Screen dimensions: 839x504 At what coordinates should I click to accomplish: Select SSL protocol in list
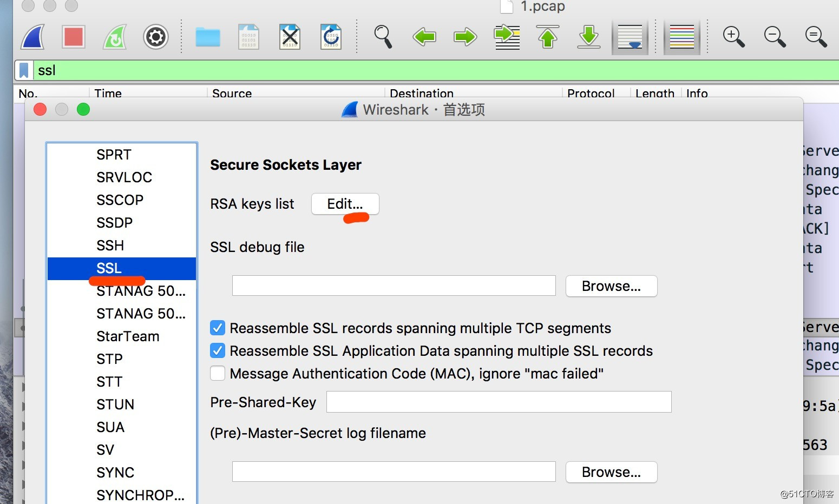[x=122, y=268]
